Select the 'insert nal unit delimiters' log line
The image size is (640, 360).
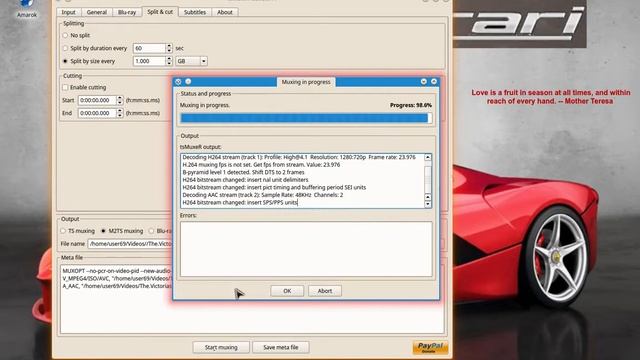pyautogui.click(x=245, y=180)
